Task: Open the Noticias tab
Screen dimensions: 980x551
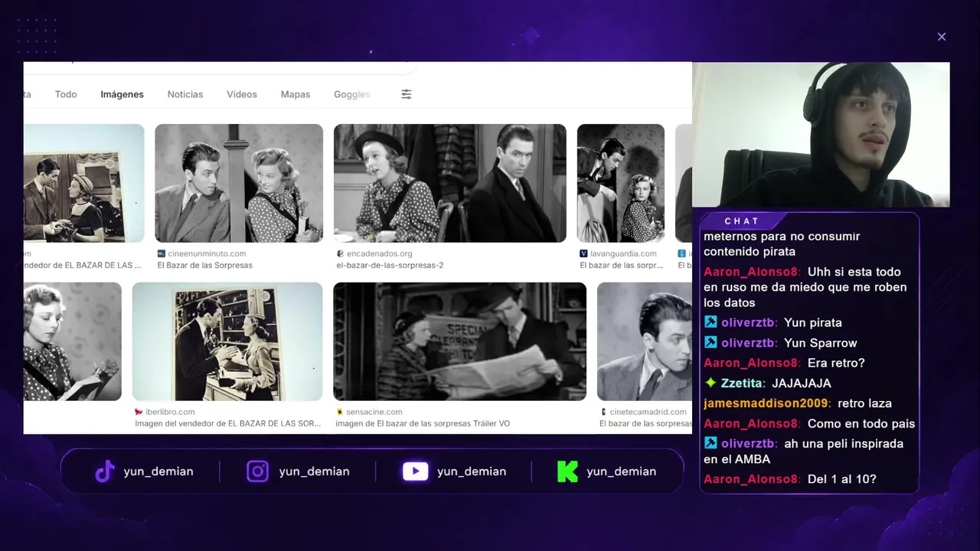Action: [x=185, y=94]
